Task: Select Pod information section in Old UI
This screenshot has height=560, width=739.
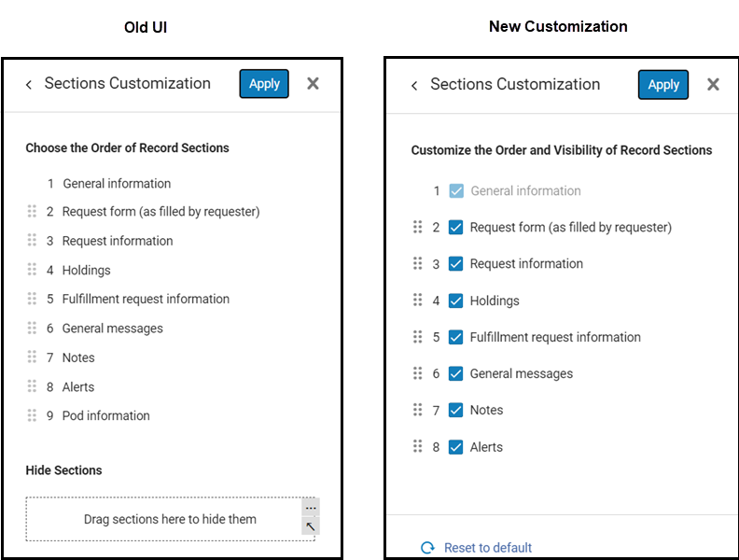Action: 105,416
